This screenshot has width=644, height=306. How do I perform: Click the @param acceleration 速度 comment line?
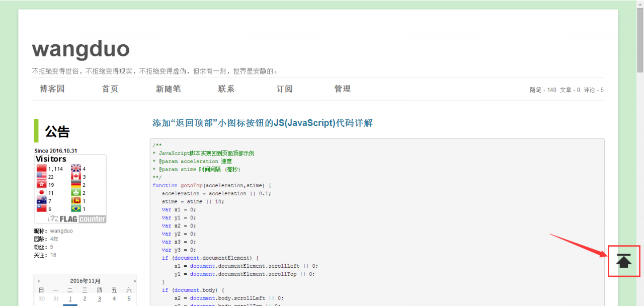click(192, 162)
